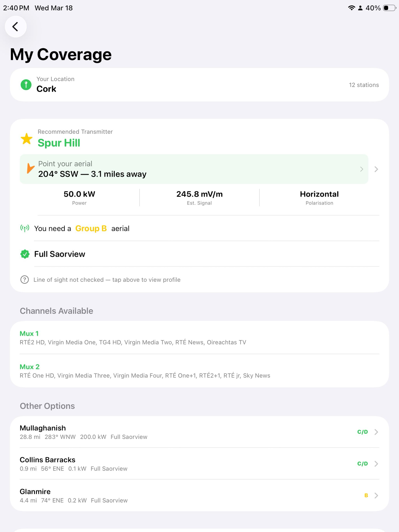Image resolution: width=399 pixels, height=532 pixels.
Task: Select the Mux 1 channel row
Action: point(199,338)
